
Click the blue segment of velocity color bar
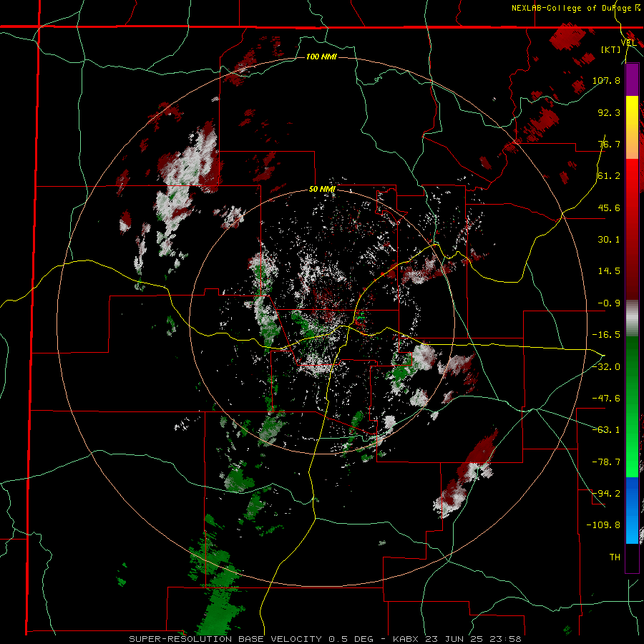(x=632, y=510)
